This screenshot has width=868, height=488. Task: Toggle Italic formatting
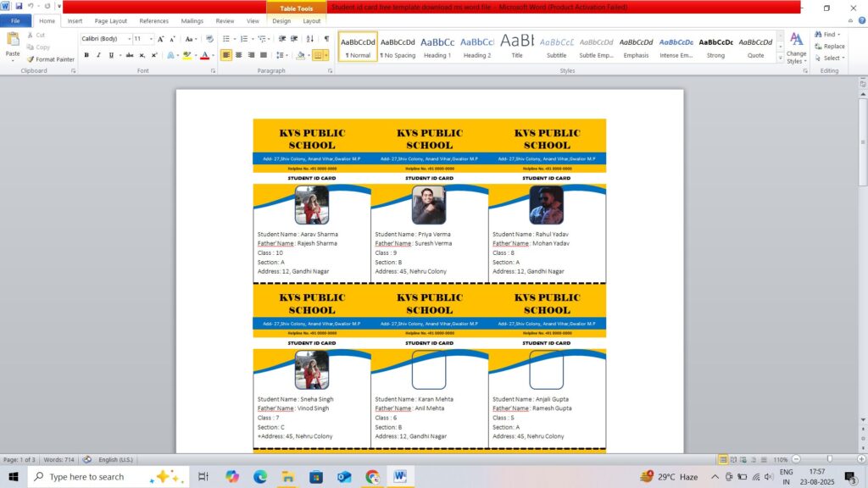coord(98,55)
